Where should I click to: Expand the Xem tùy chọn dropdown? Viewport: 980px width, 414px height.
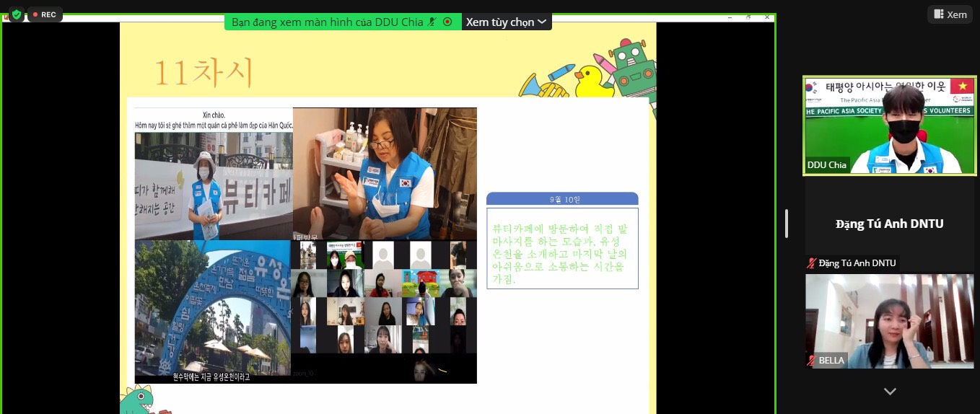click(x=506, y=22)
